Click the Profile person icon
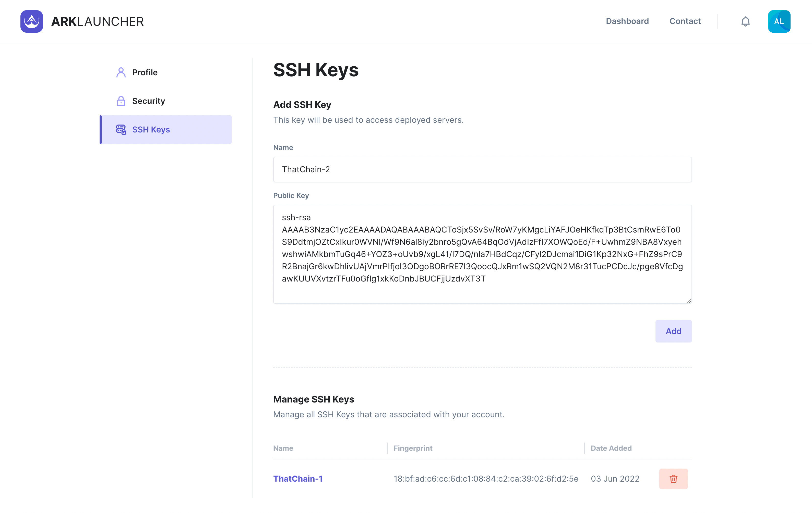 (121, 72)
